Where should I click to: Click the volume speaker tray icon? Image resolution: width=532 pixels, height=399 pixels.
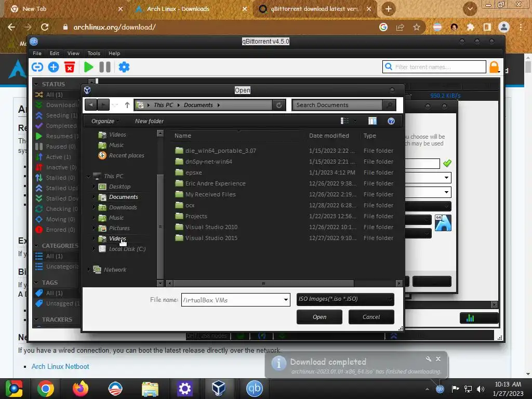tap(481, 389)
